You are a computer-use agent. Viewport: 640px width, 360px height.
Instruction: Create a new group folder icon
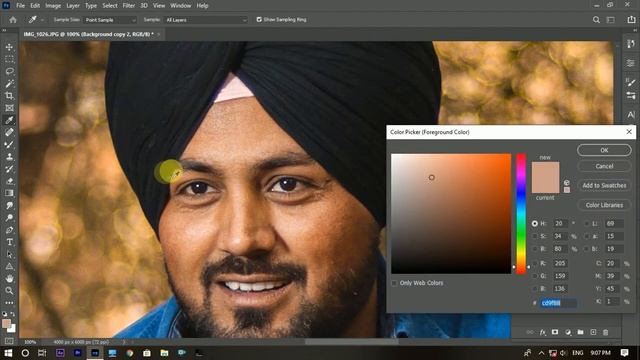tap(580, 332)
